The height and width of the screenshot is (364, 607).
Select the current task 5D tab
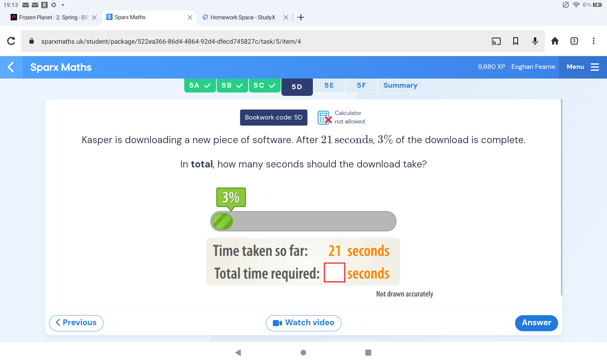click(297, 87)
